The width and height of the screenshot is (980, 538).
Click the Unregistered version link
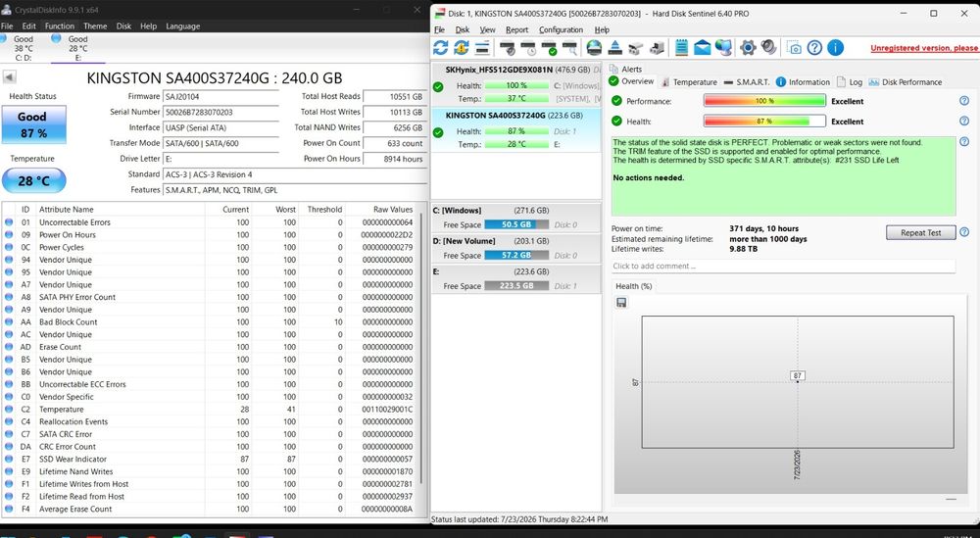(x=924, y=48)
